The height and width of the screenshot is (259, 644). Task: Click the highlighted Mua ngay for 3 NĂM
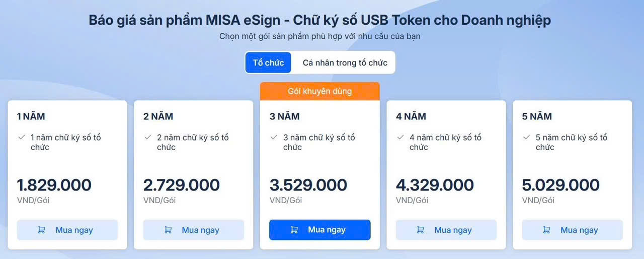(320, 230)
